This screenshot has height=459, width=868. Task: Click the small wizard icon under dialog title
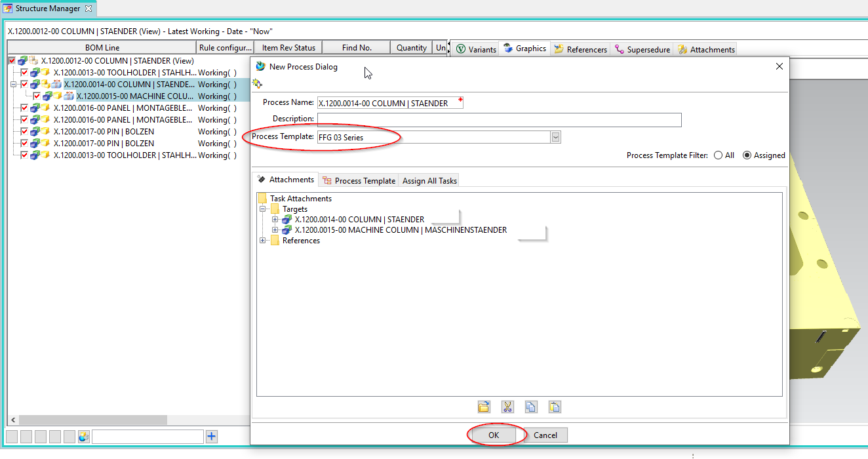click(x=258, y=84)
